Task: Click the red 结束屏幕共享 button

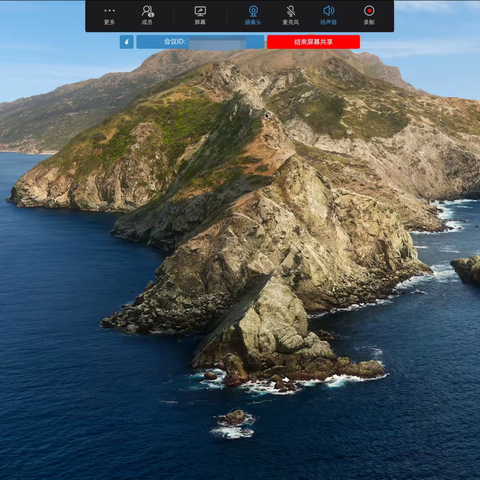Action: (313, 42)
